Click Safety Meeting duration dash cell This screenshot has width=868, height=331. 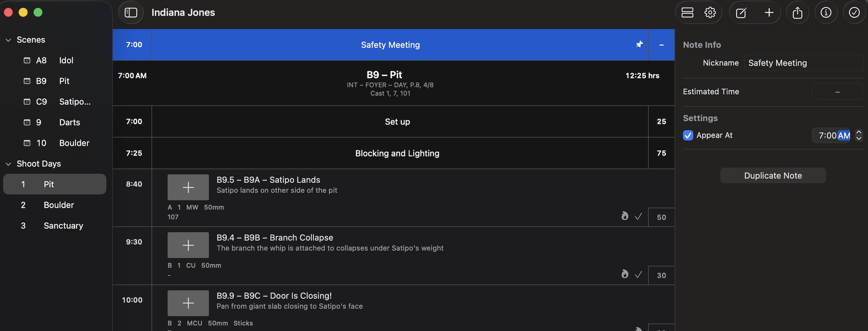661,45
